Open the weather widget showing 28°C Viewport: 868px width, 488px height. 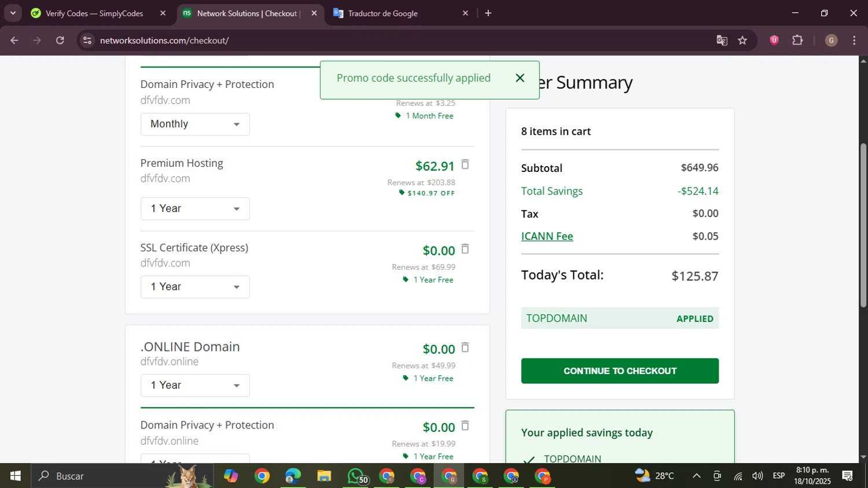pyautogui.click(x=654, y=476)
